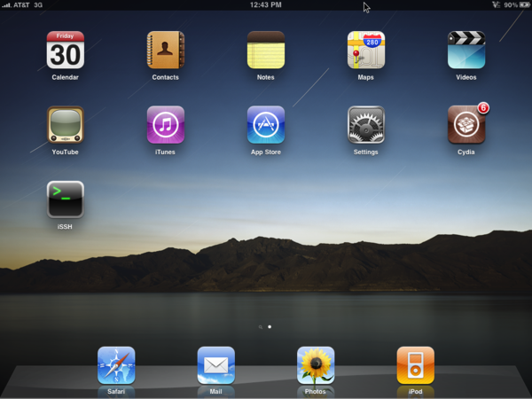
Task: Launch the Videos app
Action: 466,50
